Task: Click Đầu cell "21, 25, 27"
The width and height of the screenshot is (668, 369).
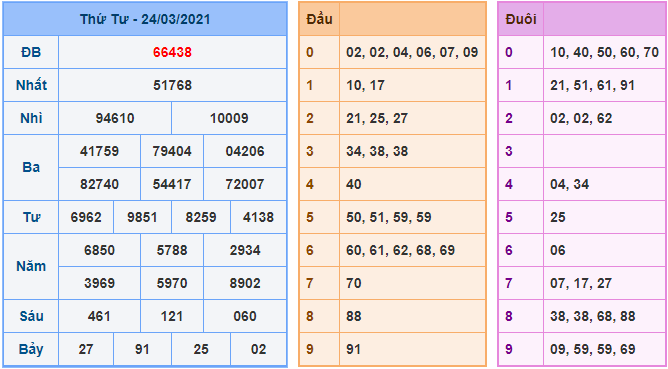Action: (377, 118)
